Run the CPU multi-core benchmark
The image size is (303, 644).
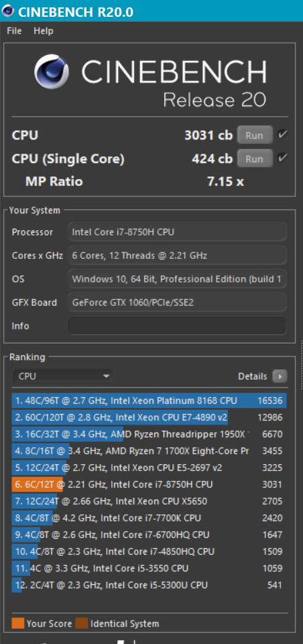[x=255, y=135]
